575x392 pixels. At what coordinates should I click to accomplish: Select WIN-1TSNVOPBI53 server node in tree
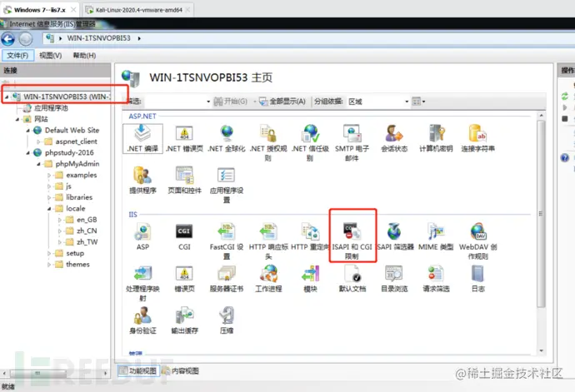(x=66, y=97)
